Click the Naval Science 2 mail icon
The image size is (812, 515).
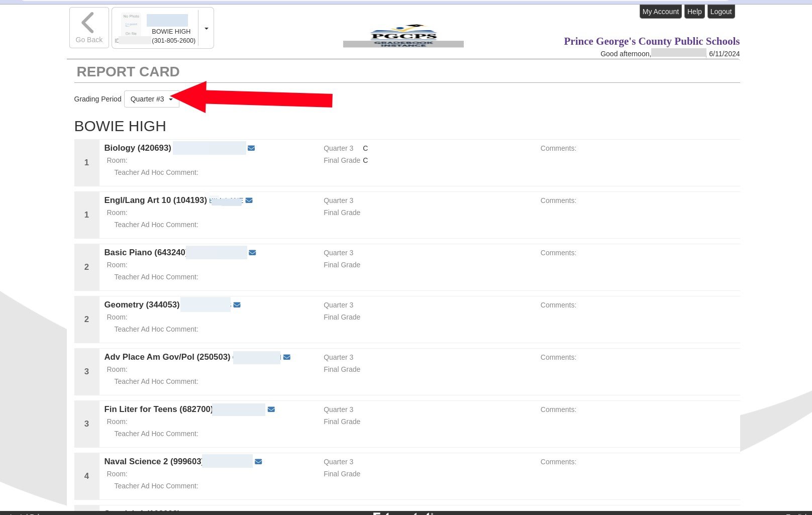pyautogui.click(x=258, y=462)
